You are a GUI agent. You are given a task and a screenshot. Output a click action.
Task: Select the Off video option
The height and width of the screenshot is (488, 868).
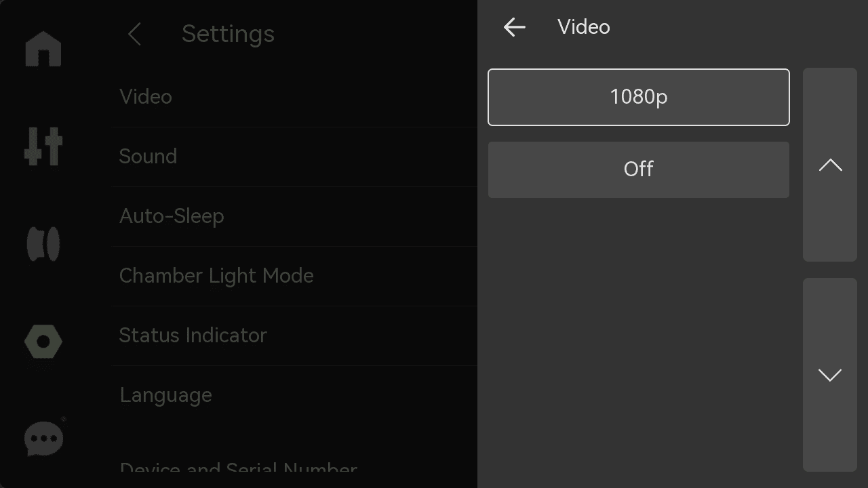(639, 169)
